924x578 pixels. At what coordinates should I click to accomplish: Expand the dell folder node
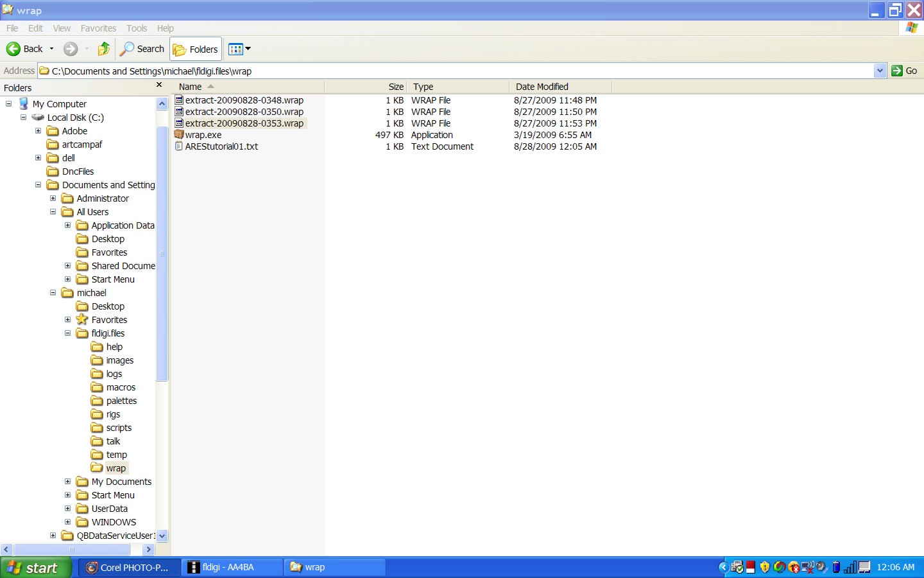pyautogui.click(x=38, y=157)
